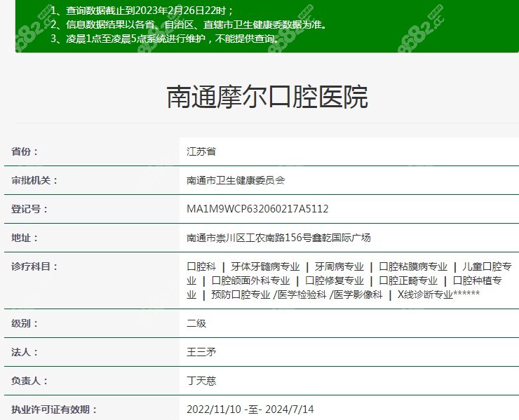This screenshot has height=420, width=519.
Task: Click the 牙体牙髓病专业 entry
Action: (265, 266)
